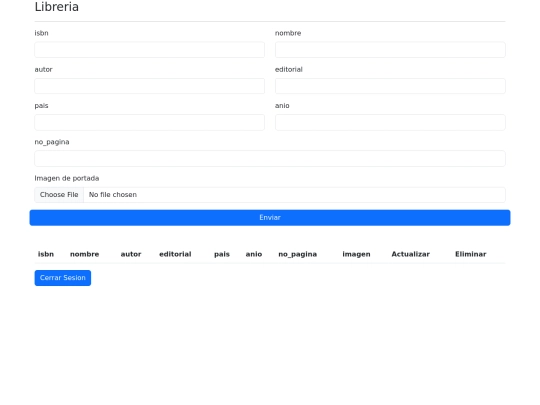
Task: Click the autor label above its field
Action: point(43,69)
